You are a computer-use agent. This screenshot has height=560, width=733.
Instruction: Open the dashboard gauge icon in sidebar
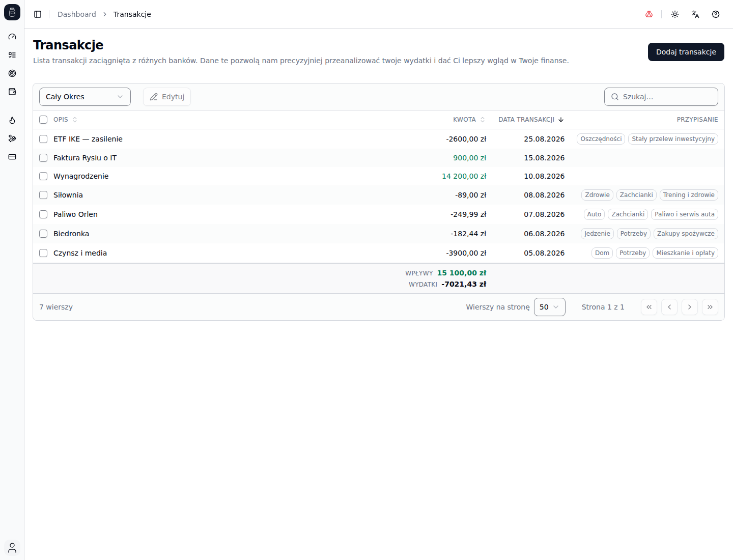(12, 37)
